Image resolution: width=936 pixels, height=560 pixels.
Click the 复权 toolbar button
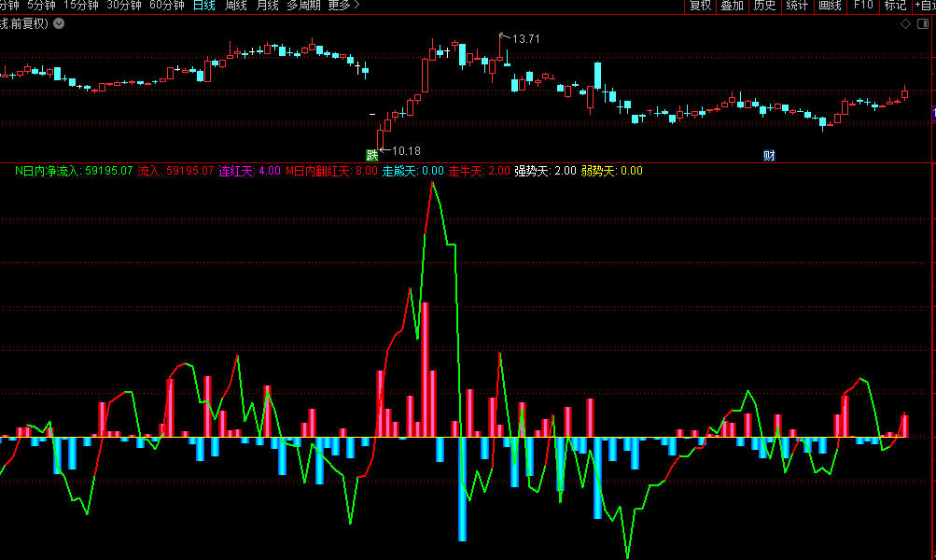[x=700, y=6]
